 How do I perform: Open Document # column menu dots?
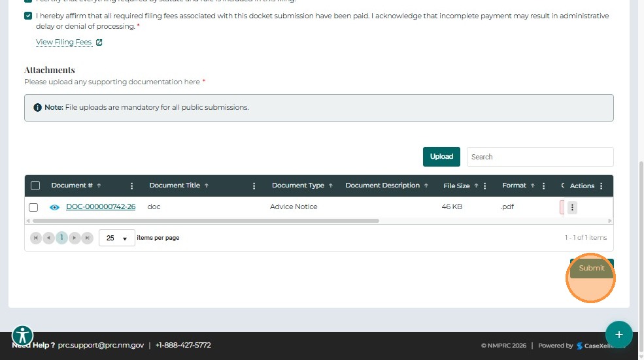tap(131, 186)
